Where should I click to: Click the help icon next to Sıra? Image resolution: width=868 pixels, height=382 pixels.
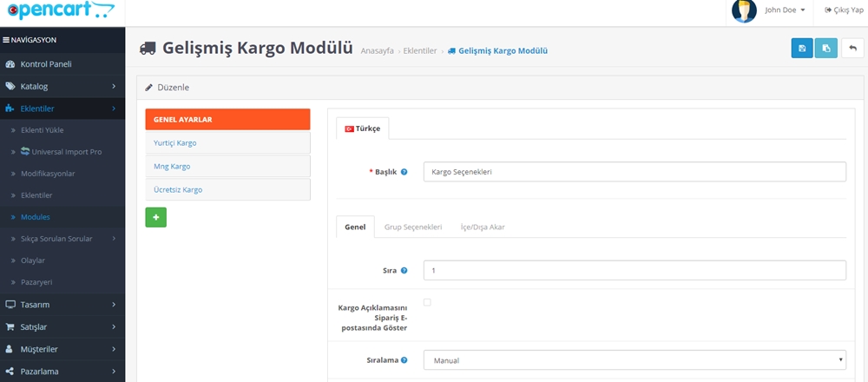pos(405,271)
